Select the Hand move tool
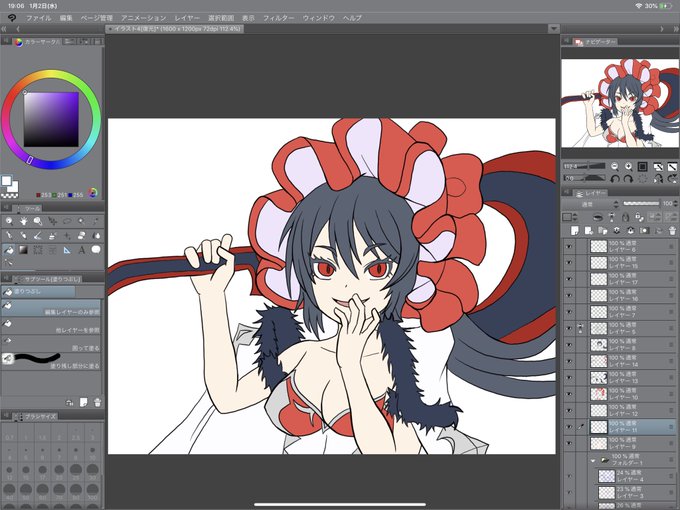The image size is (680, 510). click(x=23, y=221)
